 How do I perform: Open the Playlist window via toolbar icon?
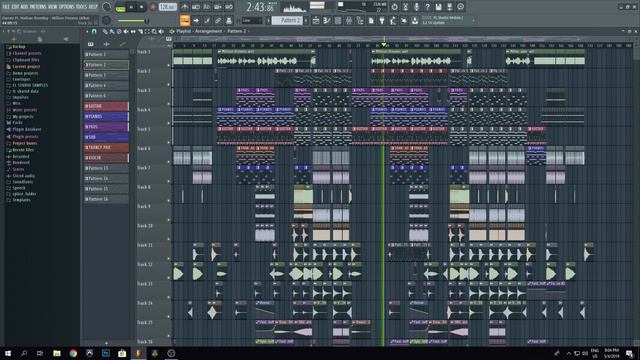316,20
